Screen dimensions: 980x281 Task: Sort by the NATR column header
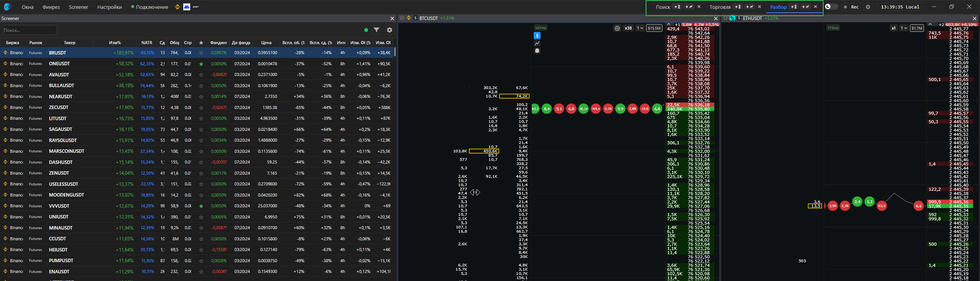coord(146,43)
